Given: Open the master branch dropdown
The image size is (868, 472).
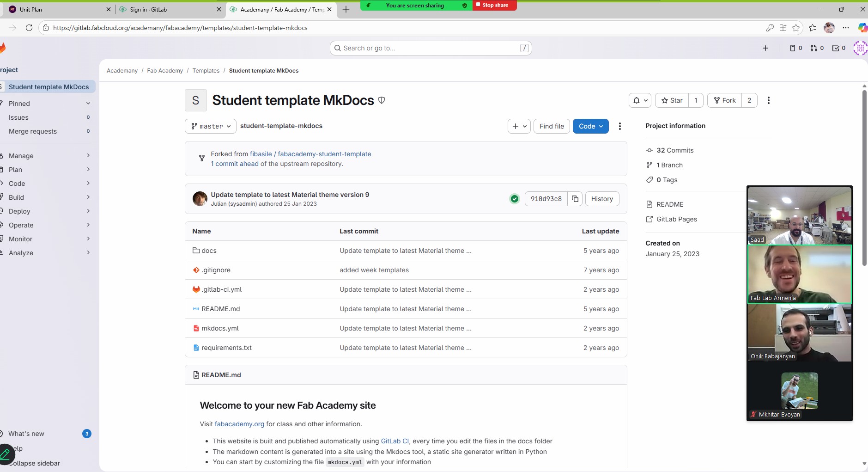Looking at the screenshot, I should coord(211,126).
